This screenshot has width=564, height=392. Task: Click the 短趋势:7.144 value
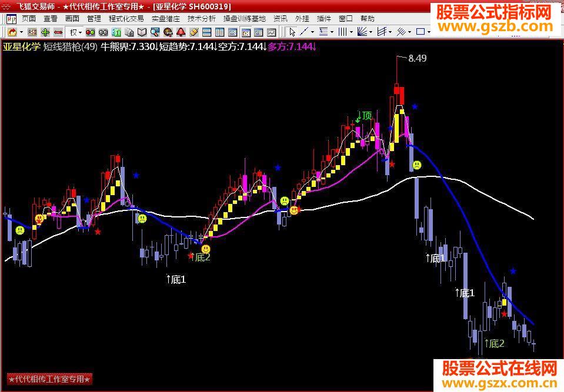tap(188, 46)
